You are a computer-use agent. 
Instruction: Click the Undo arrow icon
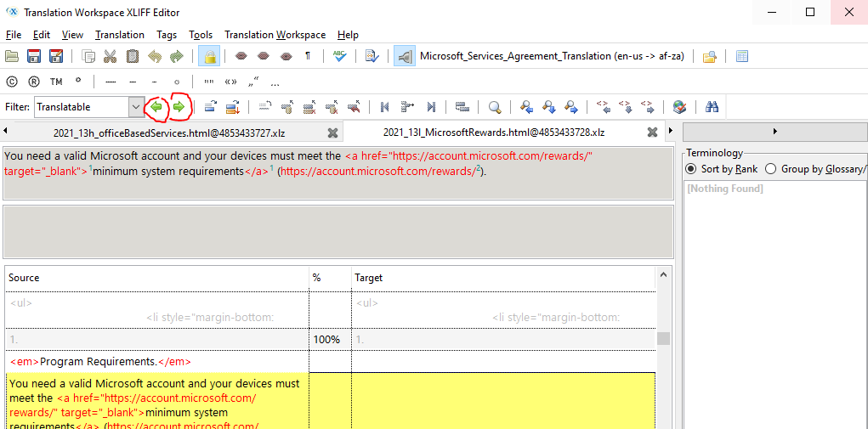coord(155,56)
